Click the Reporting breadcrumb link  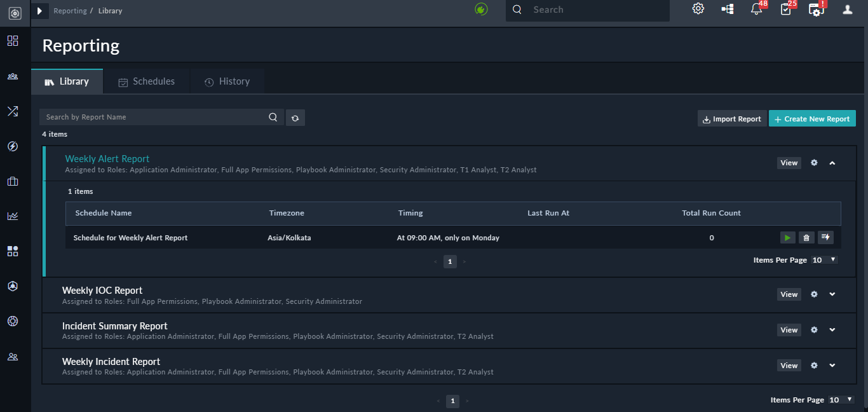pyautogui.click(x=70, y=11)
